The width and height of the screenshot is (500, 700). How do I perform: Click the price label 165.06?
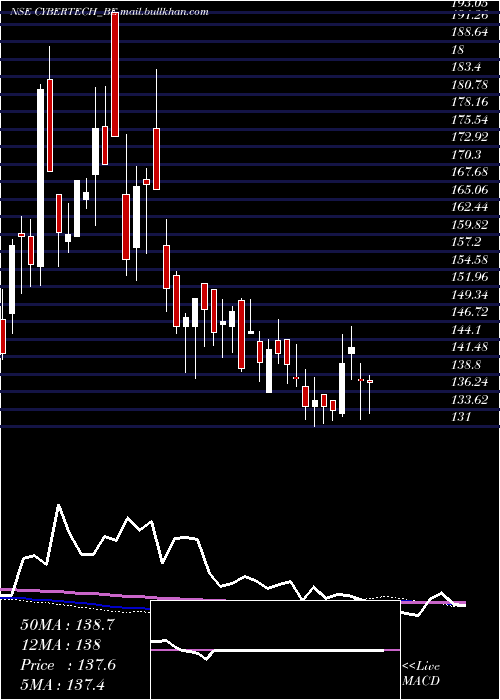471,189
